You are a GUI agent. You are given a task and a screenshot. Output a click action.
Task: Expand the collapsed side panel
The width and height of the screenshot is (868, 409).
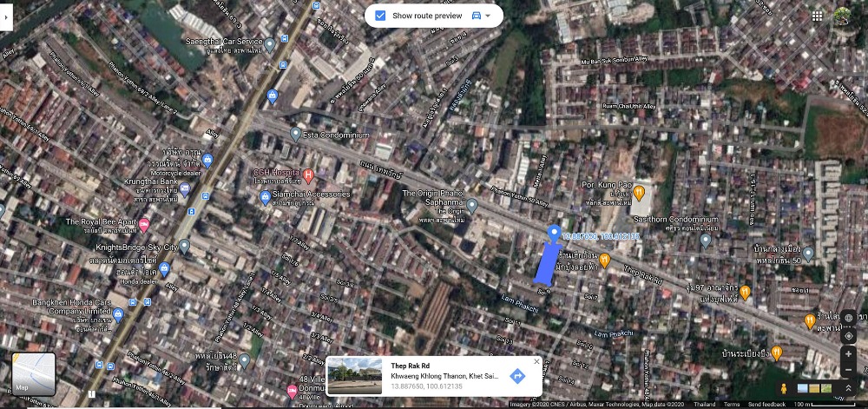click(6, 16)
